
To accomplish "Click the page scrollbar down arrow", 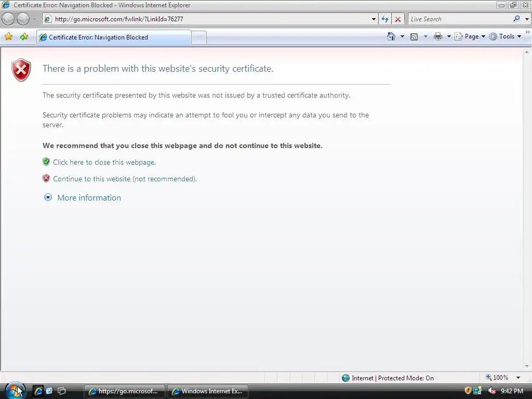I will tap(527, 366).
